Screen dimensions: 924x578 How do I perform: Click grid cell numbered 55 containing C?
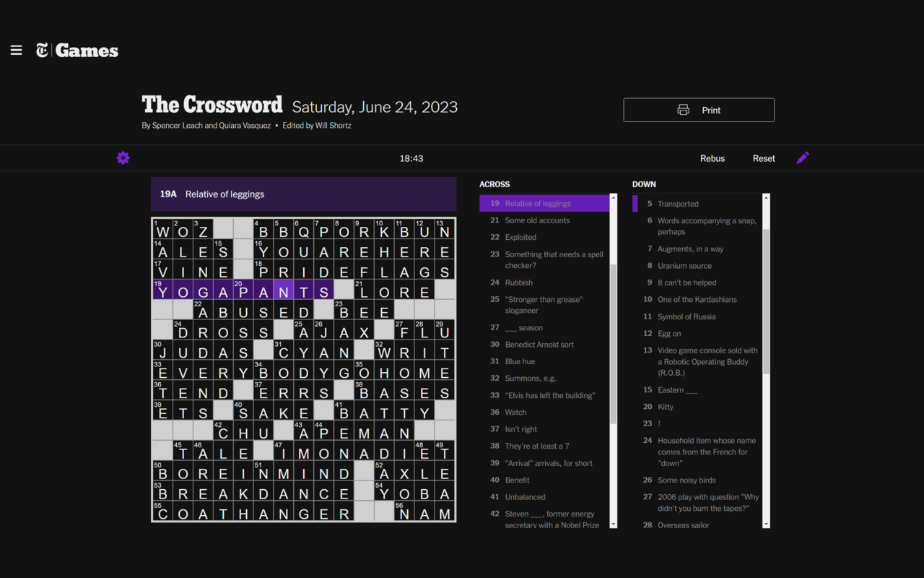[162, 512]
